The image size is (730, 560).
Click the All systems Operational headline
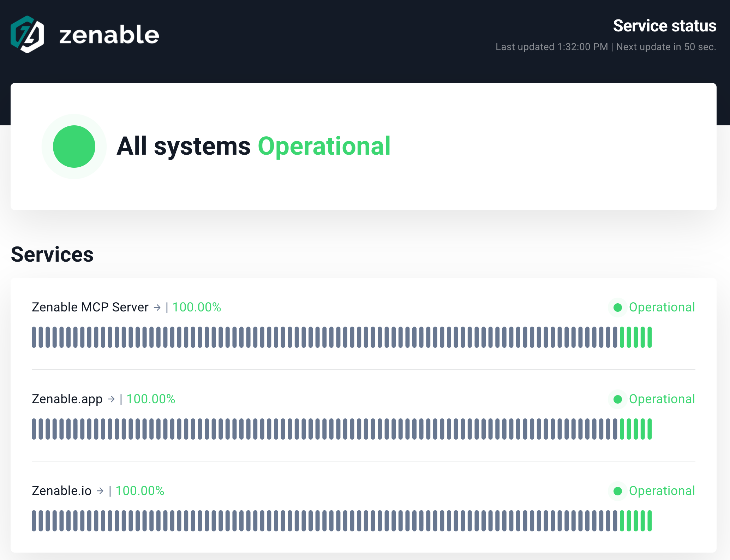pyautogui.click(x=253, y=146)
